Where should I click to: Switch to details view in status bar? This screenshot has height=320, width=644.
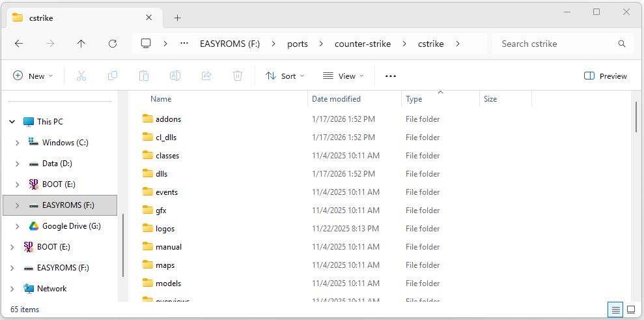pos(615,310)
